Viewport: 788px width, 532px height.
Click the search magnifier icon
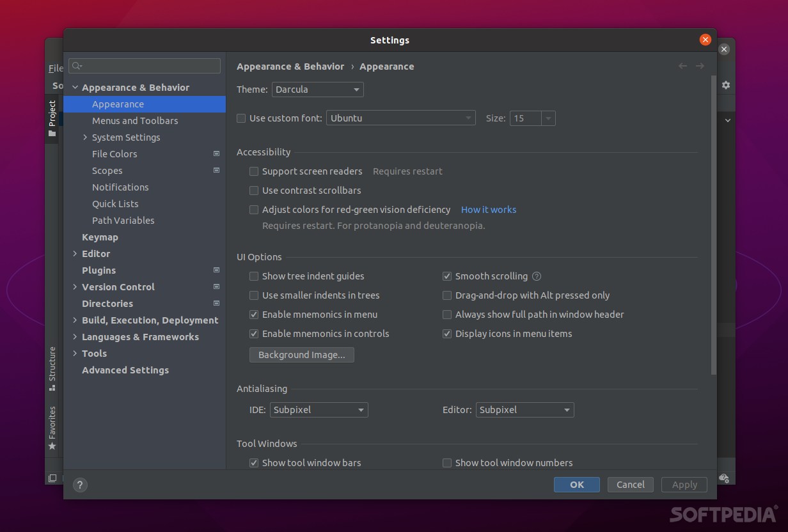pyautogui.click(x=77, y=66)
